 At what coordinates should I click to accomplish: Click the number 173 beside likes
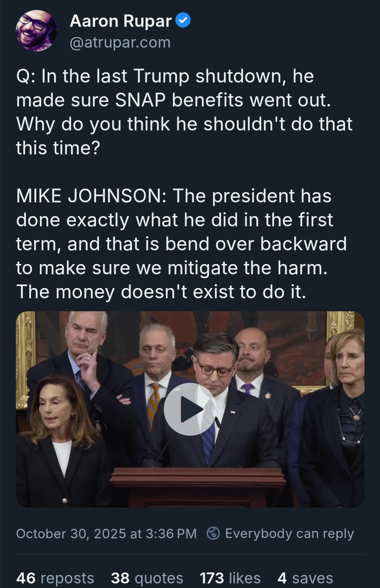[x=212, y=578]
